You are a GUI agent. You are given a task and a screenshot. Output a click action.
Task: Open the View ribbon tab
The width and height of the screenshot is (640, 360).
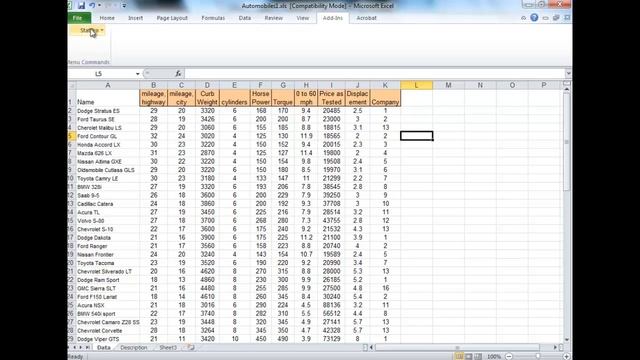click(302, 18)
